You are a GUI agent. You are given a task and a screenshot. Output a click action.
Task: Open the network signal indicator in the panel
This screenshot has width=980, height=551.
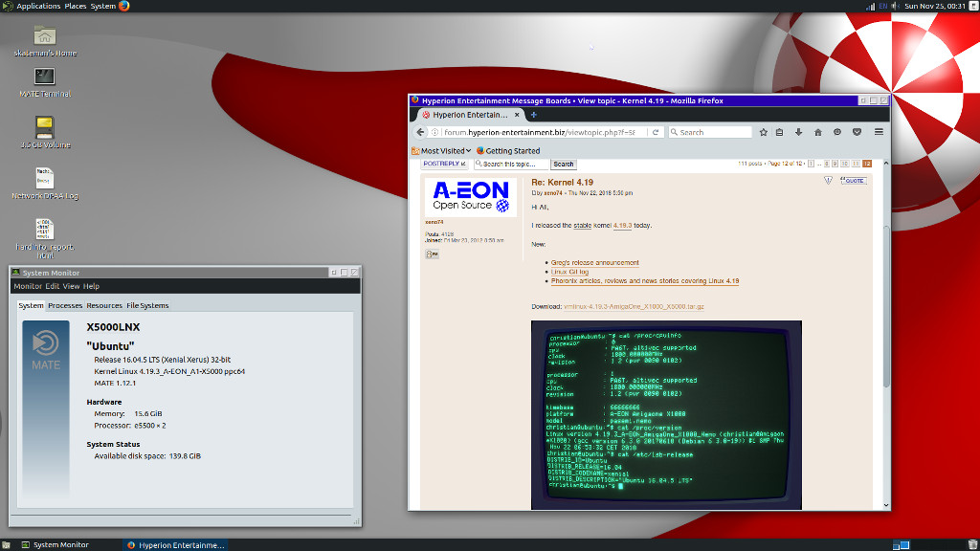click(870, 6)
